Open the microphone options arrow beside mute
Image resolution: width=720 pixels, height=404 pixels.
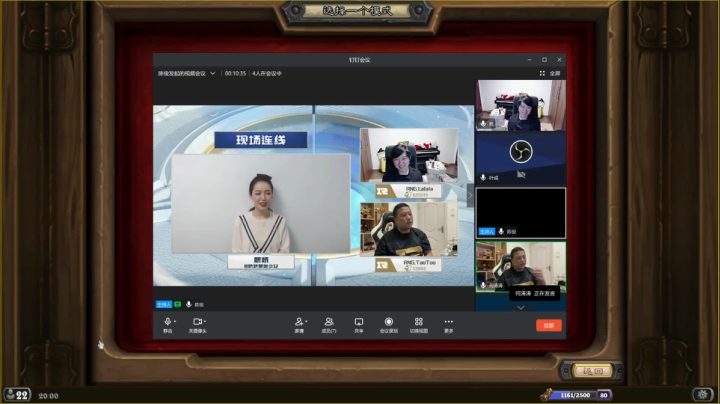click(175, 321)
